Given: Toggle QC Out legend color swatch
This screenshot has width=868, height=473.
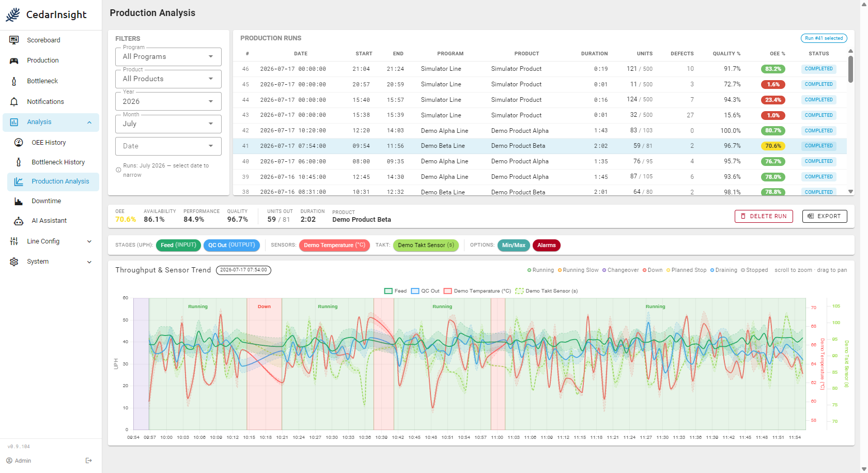Looking at the screenshot, I should 415,291.
